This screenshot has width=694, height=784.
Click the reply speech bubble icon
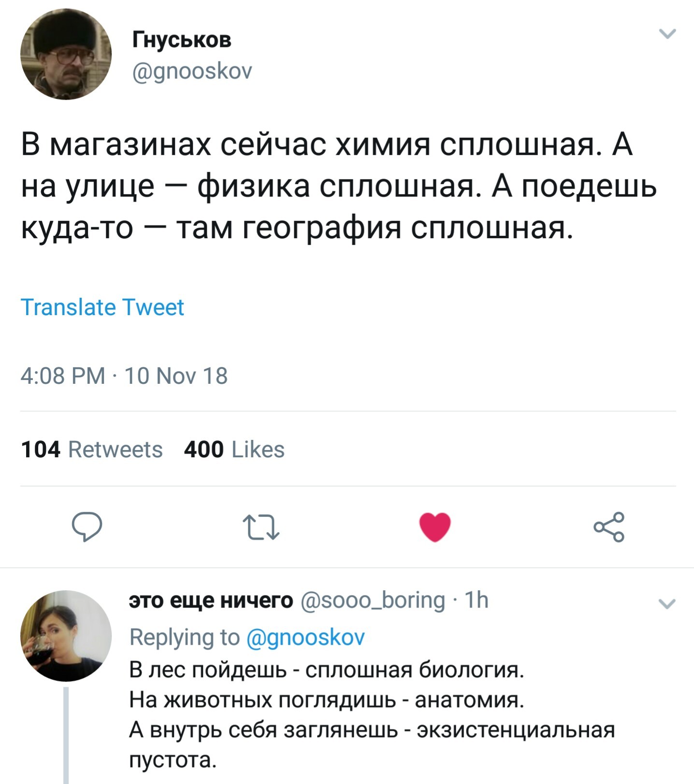click(87, 526)
